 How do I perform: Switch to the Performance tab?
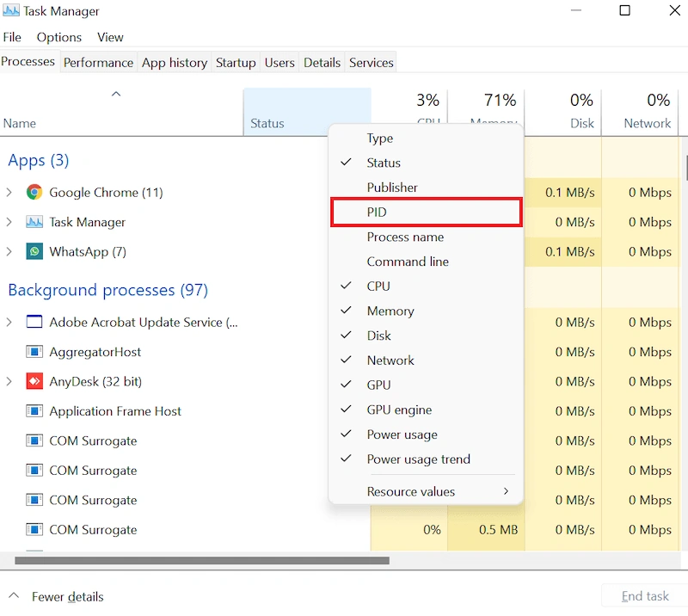(x=98, y=63)
